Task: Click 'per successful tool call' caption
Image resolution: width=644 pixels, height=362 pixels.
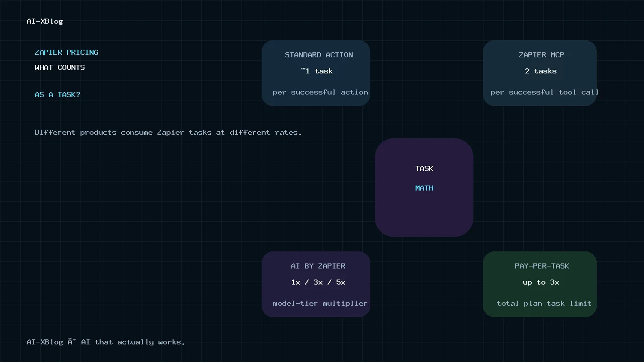Action: (x=545, y=92)
